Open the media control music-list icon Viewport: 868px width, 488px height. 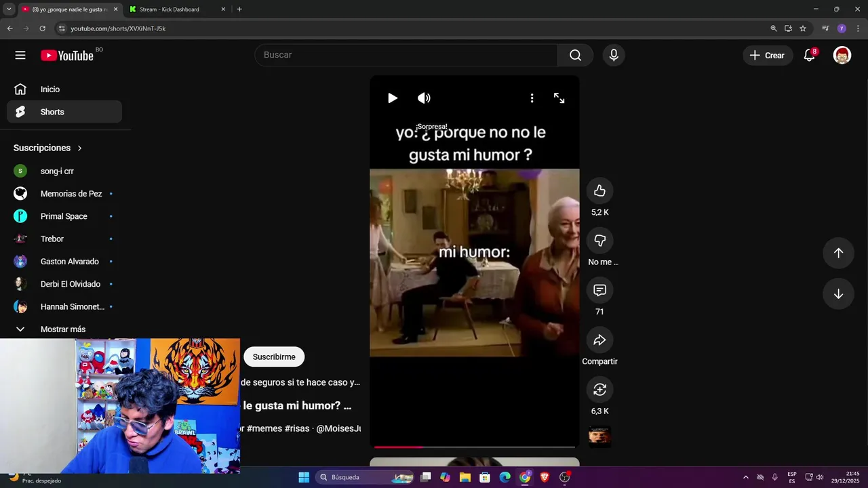tap(825, 28)
